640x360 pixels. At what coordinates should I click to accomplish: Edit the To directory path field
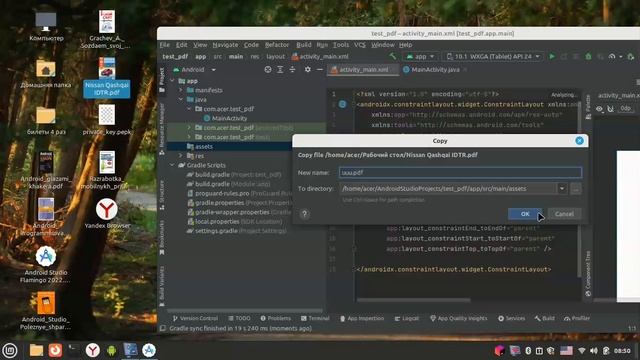[448, 189]
